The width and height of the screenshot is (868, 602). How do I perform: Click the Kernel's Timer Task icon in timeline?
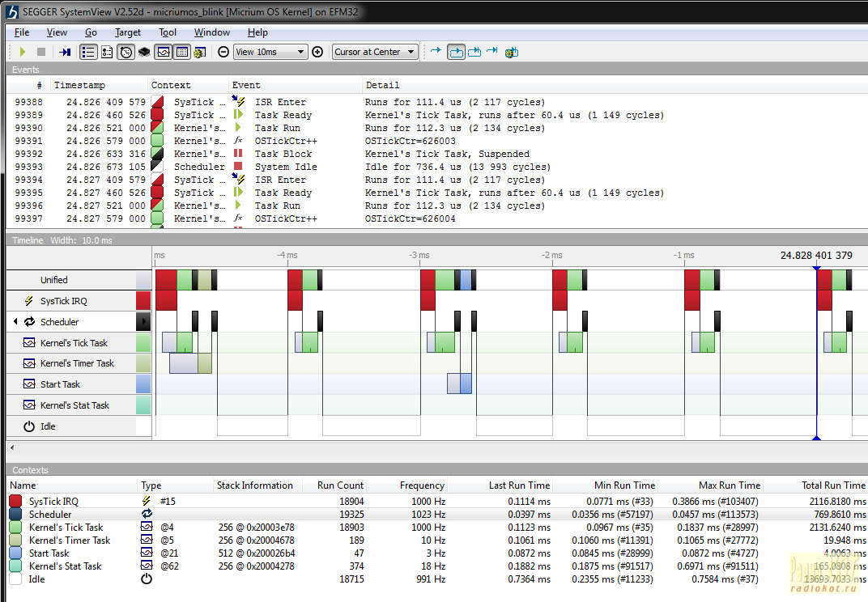pyautogui.click(x=29, y=363)
